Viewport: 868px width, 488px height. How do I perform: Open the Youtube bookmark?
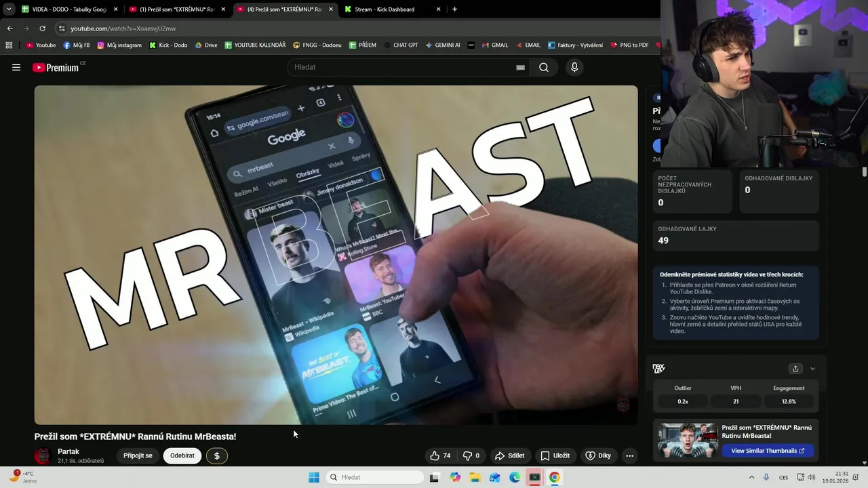[41, 45]
